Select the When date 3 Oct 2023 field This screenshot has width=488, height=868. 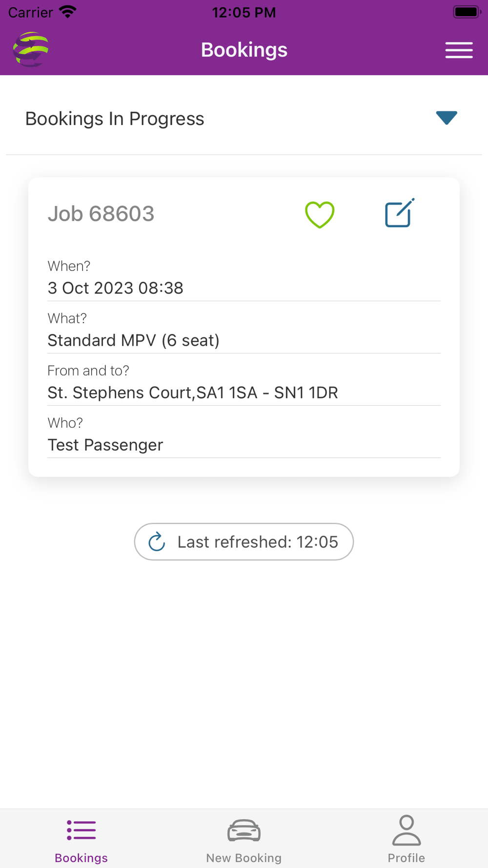pos(115,288)
